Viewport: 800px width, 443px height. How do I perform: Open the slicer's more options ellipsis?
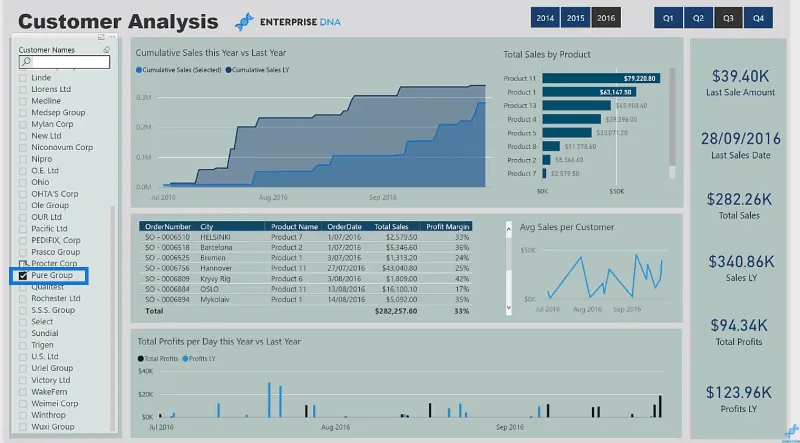[x=112, y=37]
